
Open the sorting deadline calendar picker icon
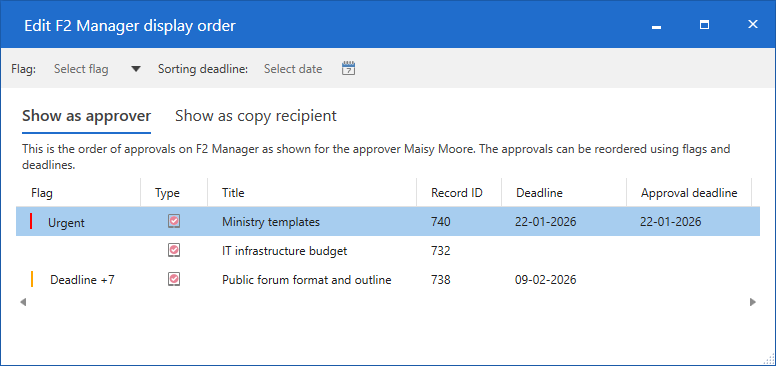click(349, 69)
